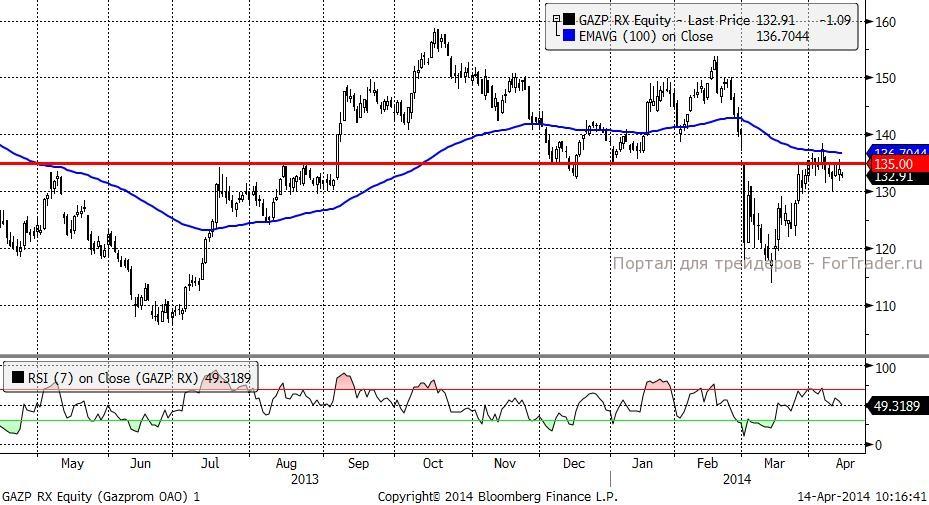Click the Feb label on the time axis
Image resolution: width=929 pixels, height=505 pixels.
pos(707,464)
